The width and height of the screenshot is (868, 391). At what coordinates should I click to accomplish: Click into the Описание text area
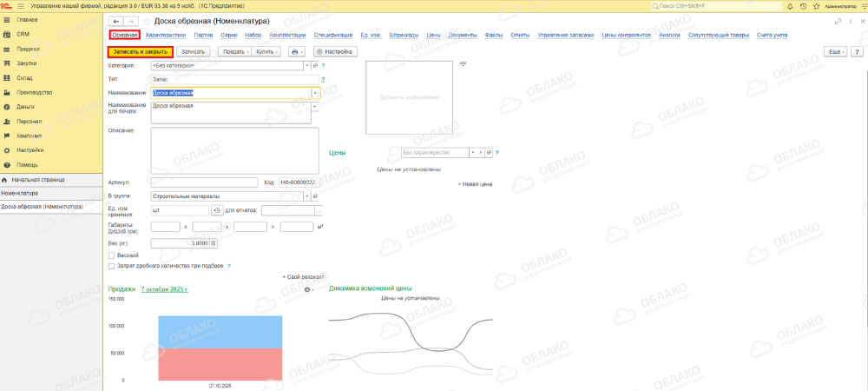coord(234,150)
